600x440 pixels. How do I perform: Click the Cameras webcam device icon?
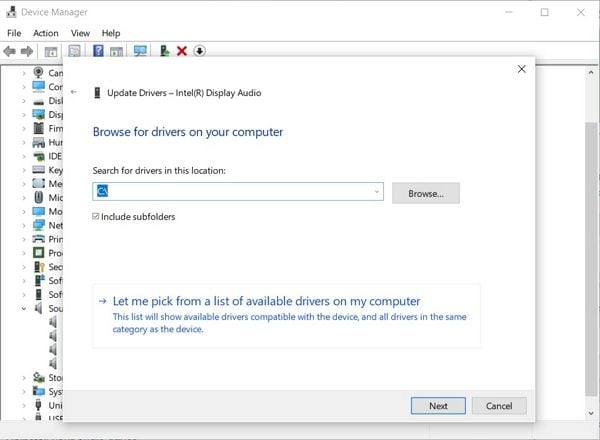point(39,72)
